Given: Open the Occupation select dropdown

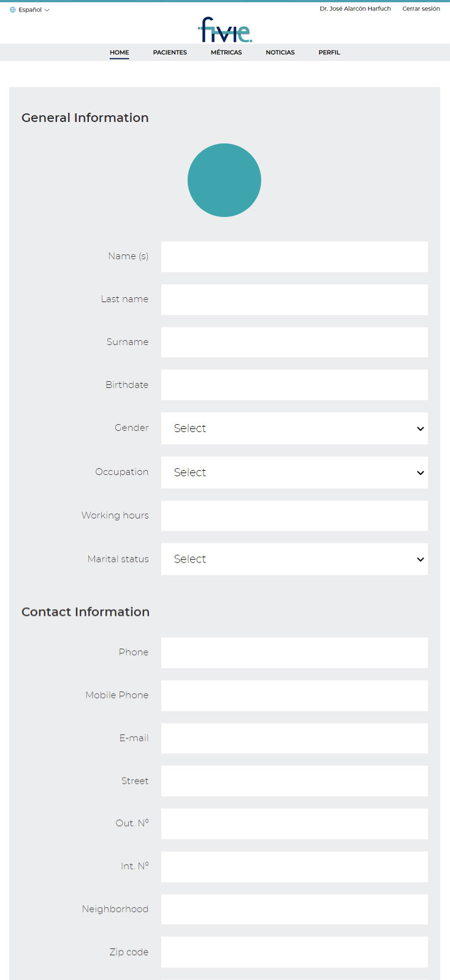Looking at the screenshot, I should tap(294, 473).
